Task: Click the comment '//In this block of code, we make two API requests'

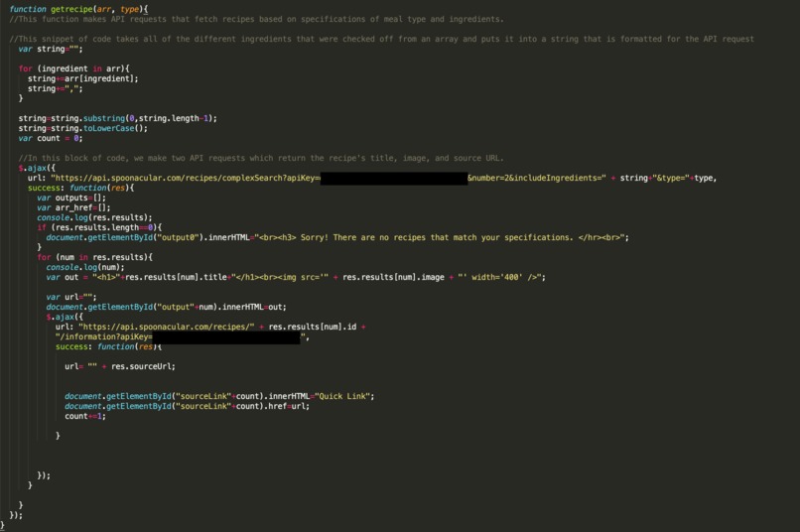Action: pos(261,158)
